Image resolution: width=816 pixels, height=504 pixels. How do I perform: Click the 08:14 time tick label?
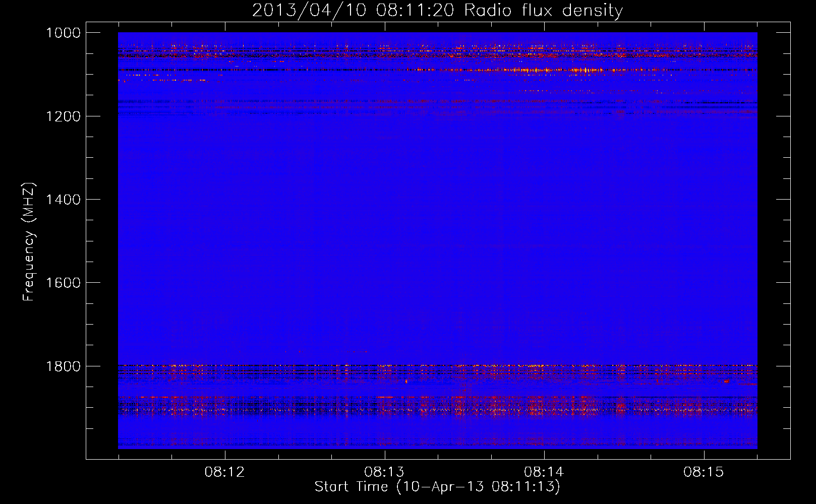pos(544,472)
